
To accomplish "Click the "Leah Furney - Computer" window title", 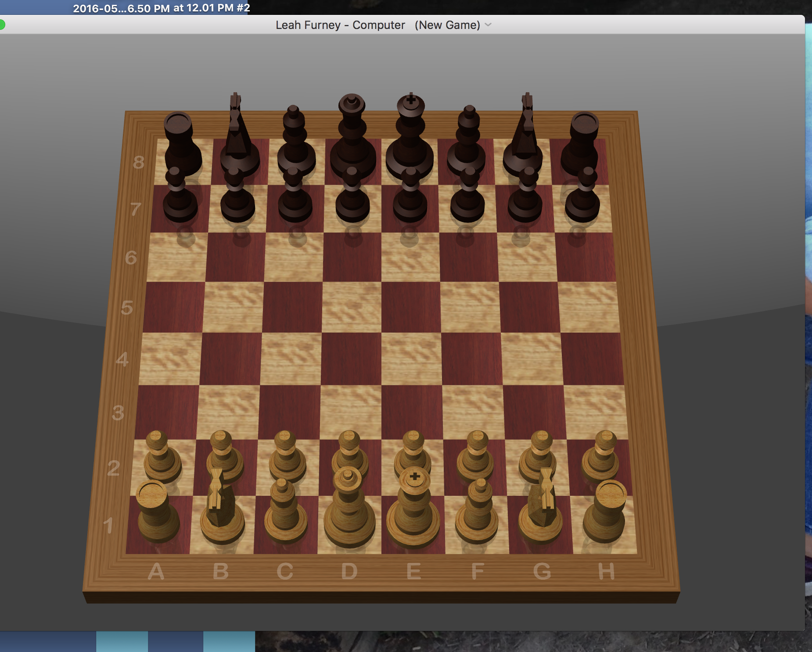I will tap(340, 25).
